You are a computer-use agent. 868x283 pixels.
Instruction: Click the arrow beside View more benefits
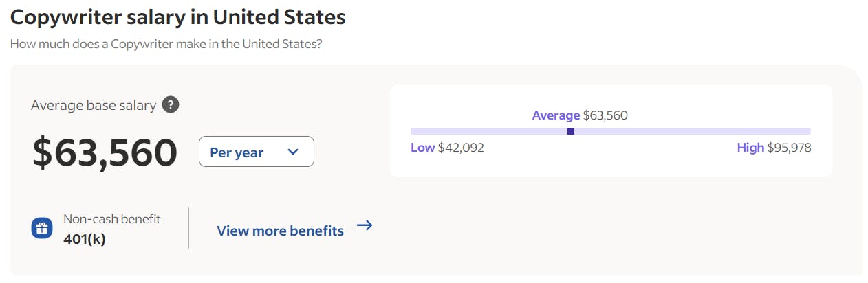(365, 225)
